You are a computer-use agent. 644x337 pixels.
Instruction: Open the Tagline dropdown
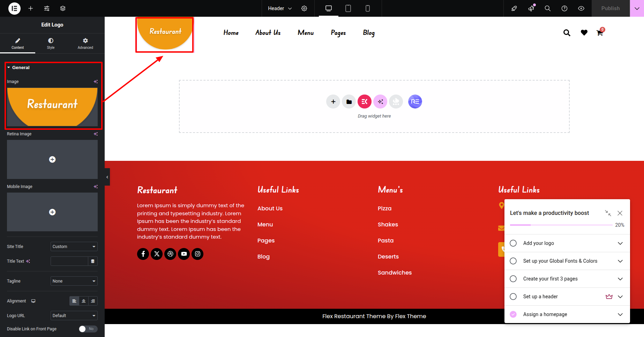coord(74,281)
